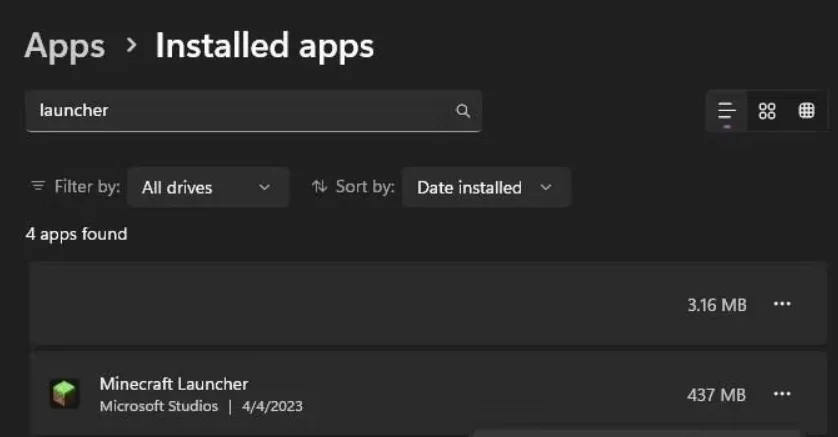
Task: Open the All drives filter dropdown
Action: [208, 187]
